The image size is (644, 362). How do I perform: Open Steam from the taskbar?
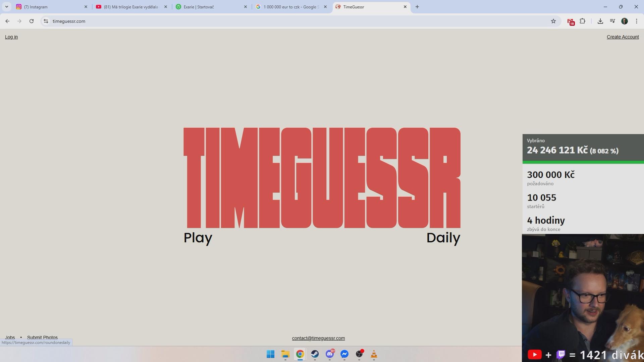(x=315, y=354)
